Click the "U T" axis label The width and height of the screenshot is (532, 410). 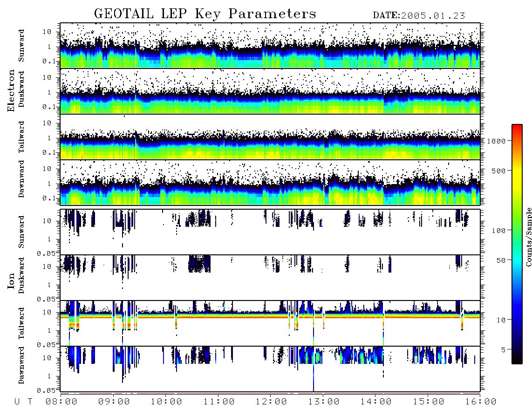23,402
